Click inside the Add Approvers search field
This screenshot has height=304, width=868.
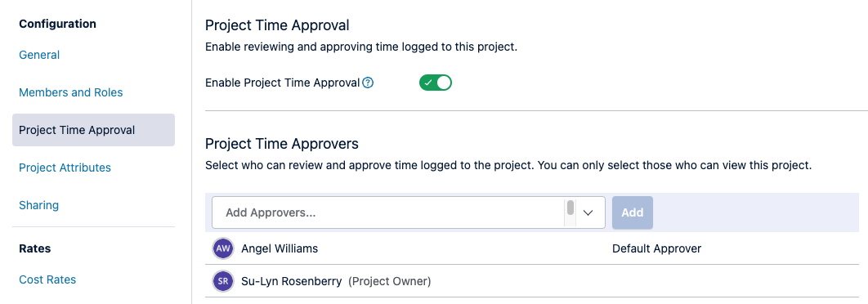[x=387, y=212]
